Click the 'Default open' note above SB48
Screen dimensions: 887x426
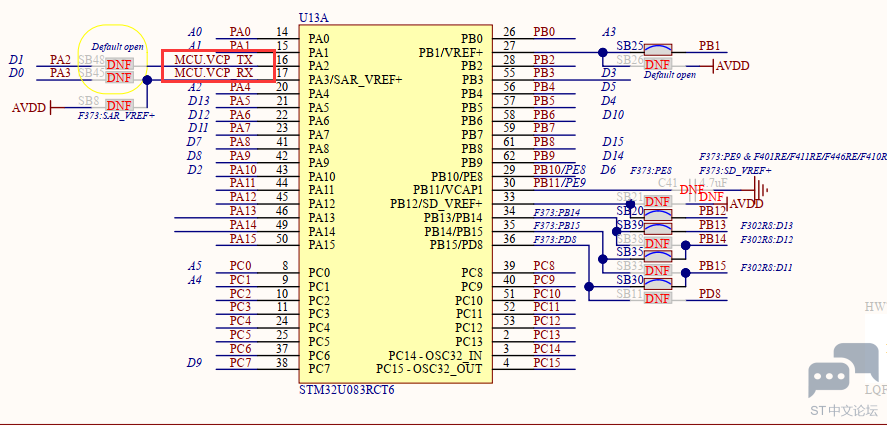click(118, 47)
